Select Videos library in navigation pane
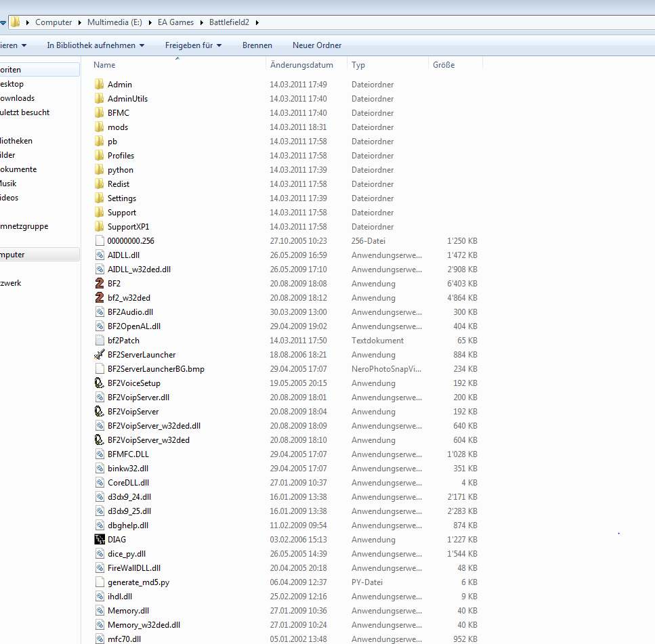The image size is (655, 644). [9, 198]
